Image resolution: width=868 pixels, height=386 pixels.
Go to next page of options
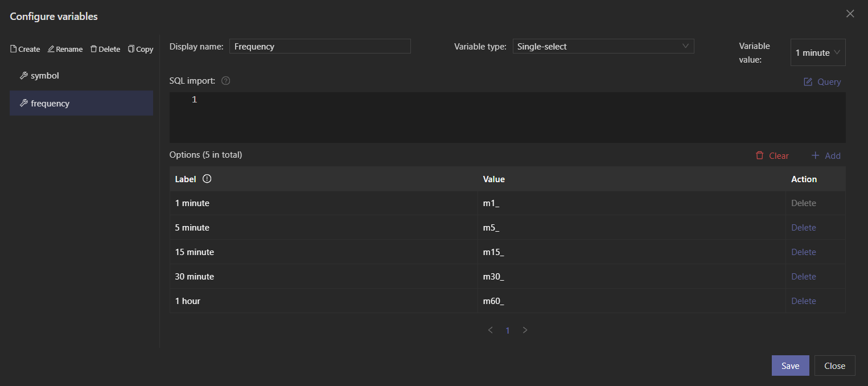525,330
